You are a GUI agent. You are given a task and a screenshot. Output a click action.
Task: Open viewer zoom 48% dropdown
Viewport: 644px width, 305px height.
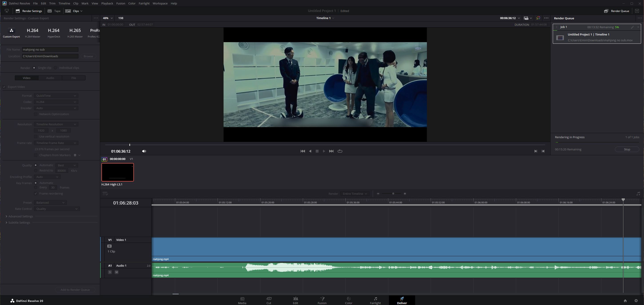click(108, 18)
